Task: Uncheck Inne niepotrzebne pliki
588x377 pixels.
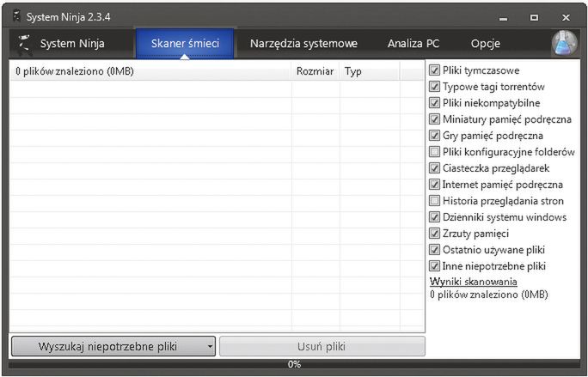Action: (434, 266)
